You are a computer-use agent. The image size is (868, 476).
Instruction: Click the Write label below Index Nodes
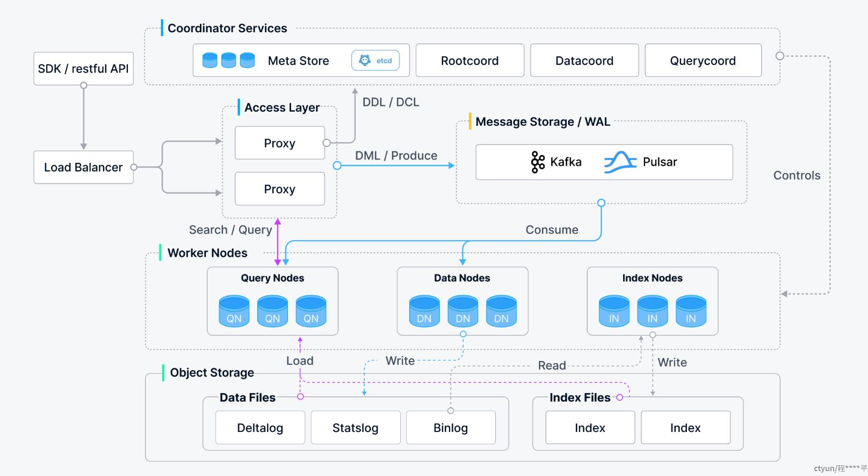[672, 362]
